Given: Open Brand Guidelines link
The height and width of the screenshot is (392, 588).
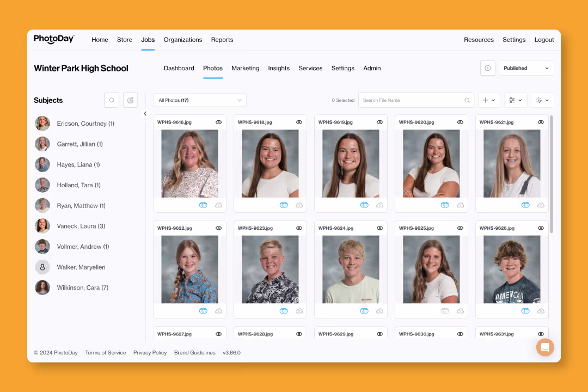Looking at the screenshot, I should pos(194,353).
